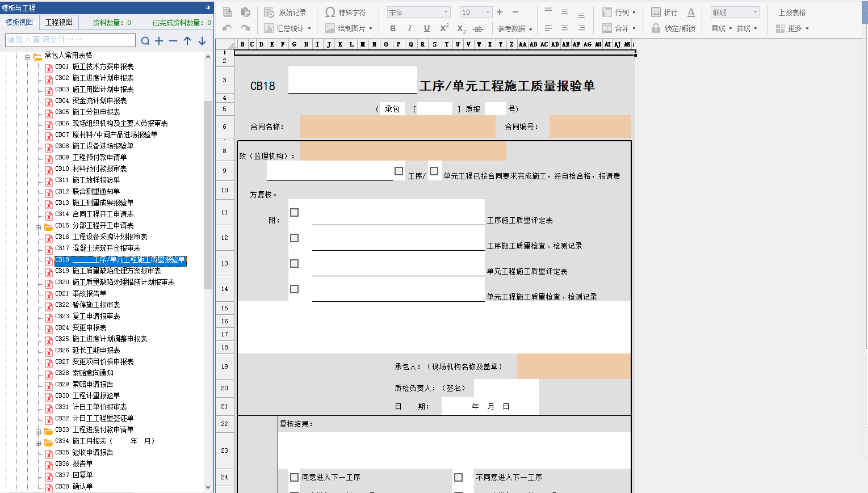This screenshot has height=493, width=868.
Task: Click 上报表格 button
Action: pyautogui.click(x=792, y=12)
